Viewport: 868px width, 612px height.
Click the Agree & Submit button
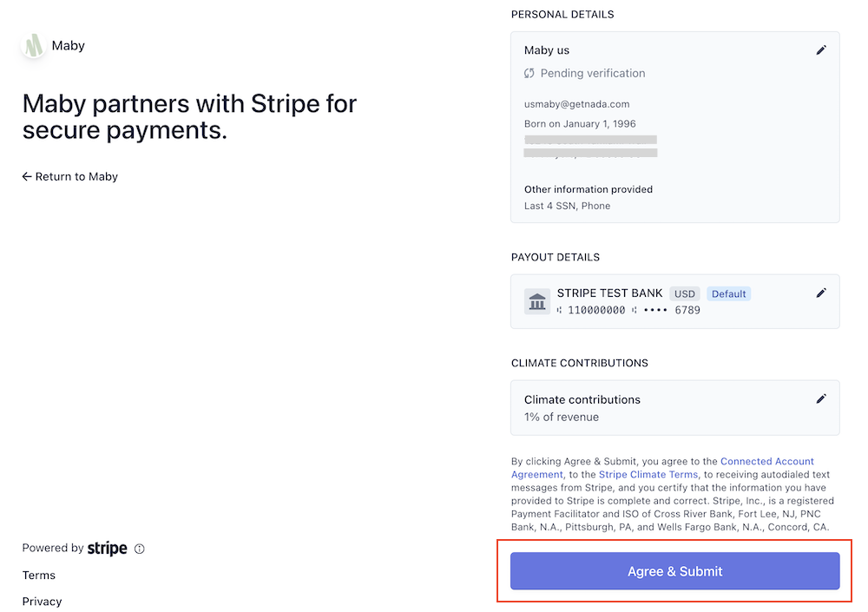click(x=674, y=571)
